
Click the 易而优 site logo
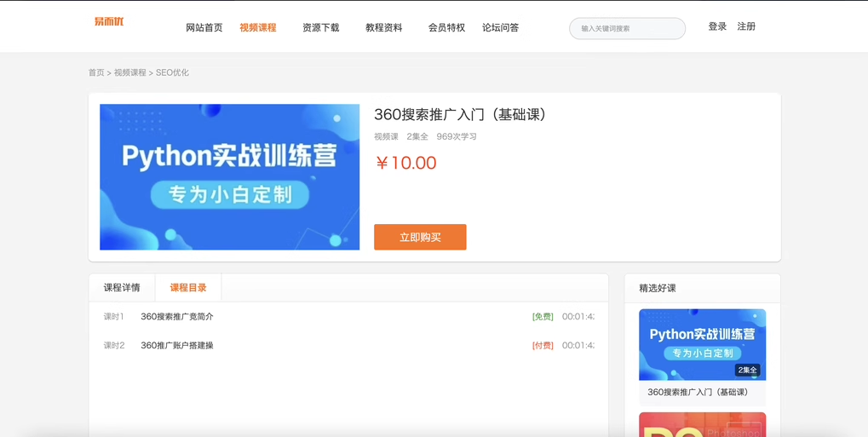pyautogui.click(x=108, y=21)
